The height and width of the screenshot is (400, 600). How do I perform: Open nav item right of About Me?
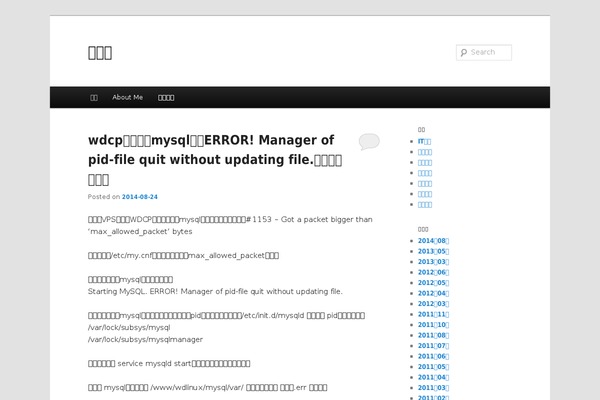coord(167,97)
